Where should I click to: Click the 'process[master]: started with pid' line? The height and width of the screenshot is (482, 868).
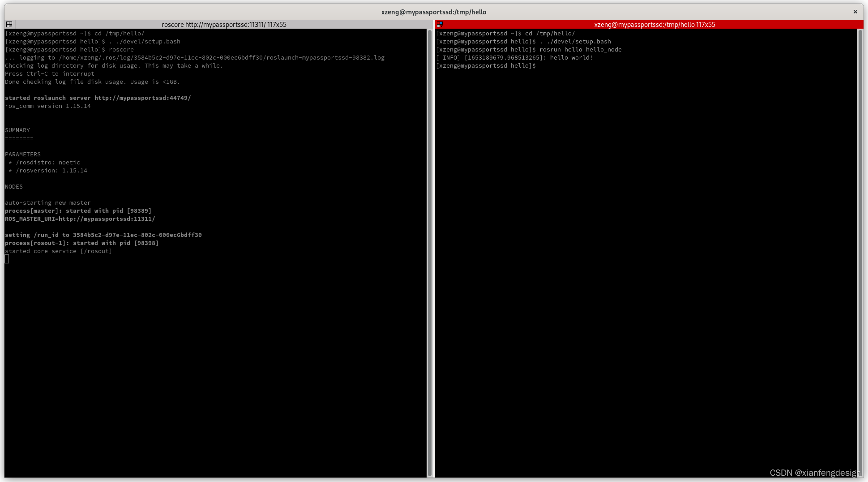[x=78, y=211]
